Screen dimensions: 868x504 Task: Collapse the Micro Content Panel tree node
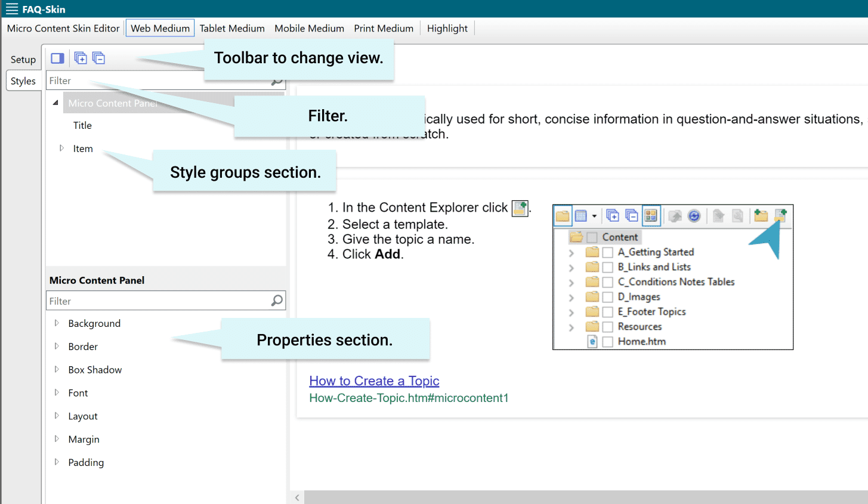(x=56, y=102)
